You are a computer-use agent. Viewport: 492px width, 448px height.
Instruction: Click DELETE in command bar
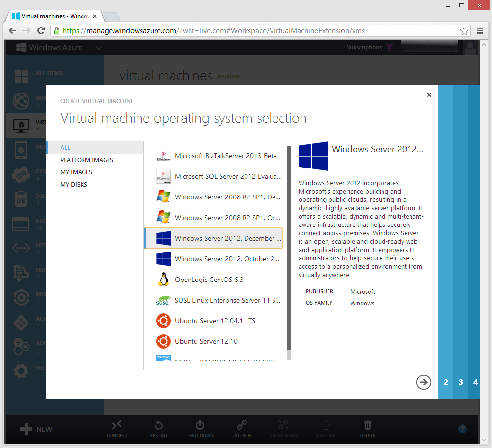point(368,429)
